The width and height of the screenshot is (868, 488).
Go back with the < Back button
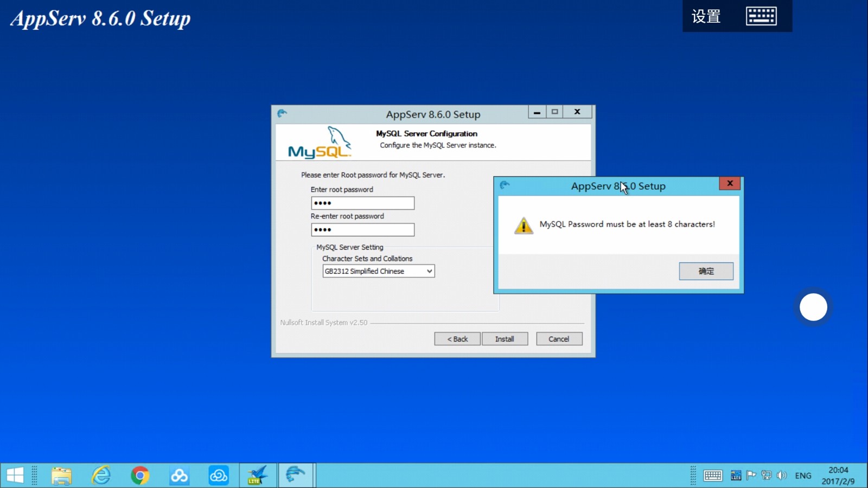click(457, 339)
